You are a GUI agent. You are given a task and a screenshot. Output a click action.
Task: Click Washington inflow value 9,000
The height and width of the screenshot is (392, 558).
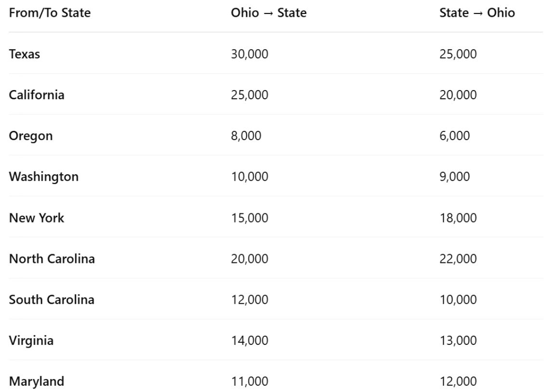coord(454,177)
